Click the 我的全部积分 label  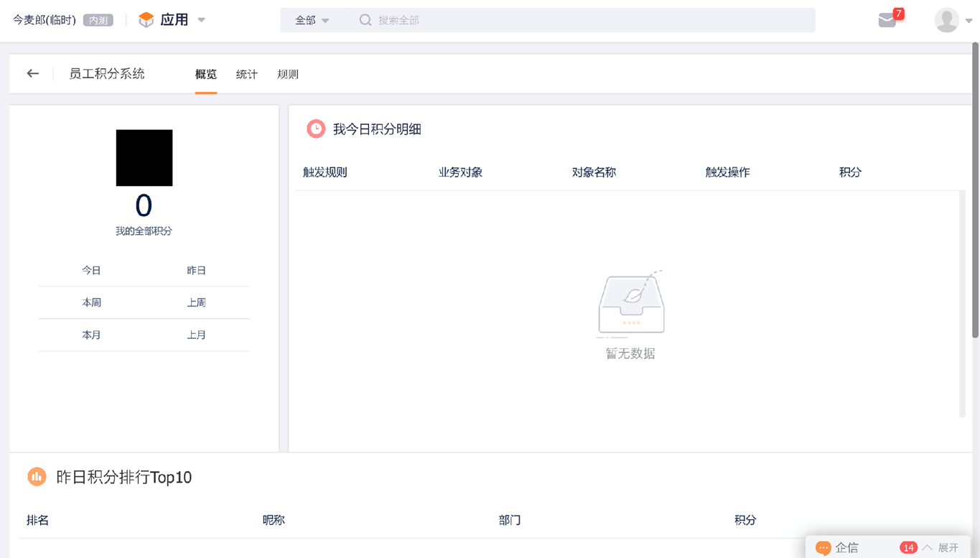point(144,231)
